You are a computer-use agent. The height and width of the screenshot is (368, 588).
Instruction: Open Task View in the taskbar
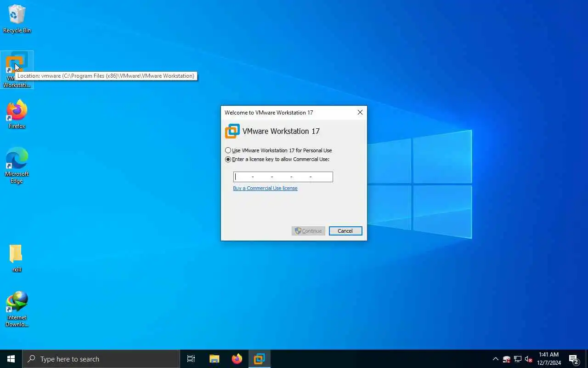pyautogui.click(x=191, y=359)
